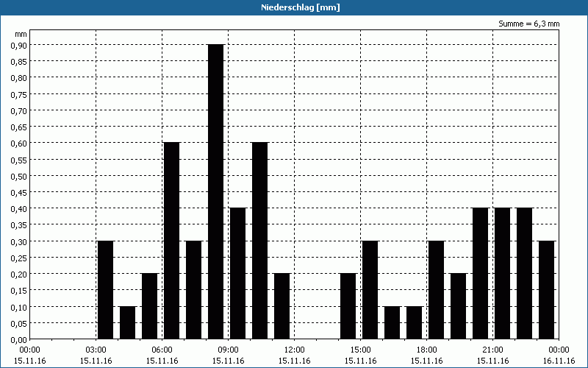This screenshot has width=588, height=368.
Task: Select the 0,10 bar between 04:00 and 05:00
Action: pyautogui.click(x=127, y=322)
